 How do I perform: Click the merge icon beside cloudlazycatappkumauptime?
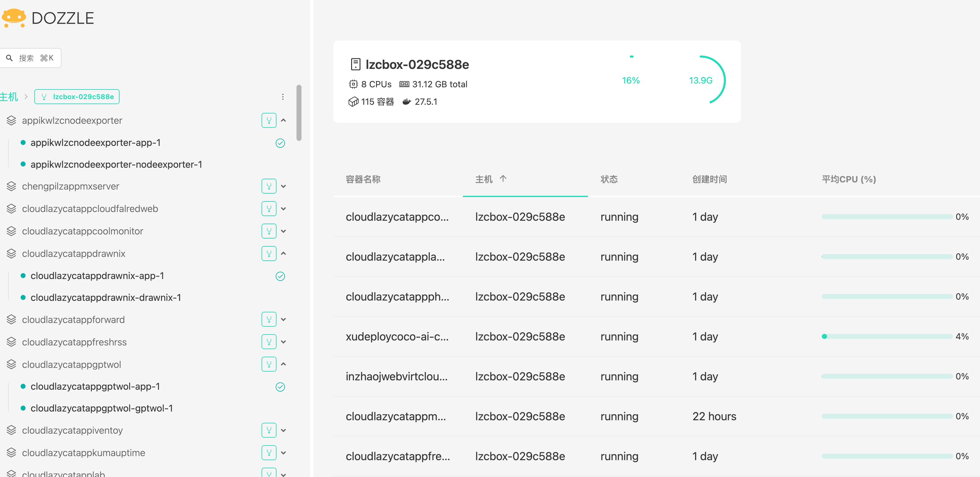point(269,453)
